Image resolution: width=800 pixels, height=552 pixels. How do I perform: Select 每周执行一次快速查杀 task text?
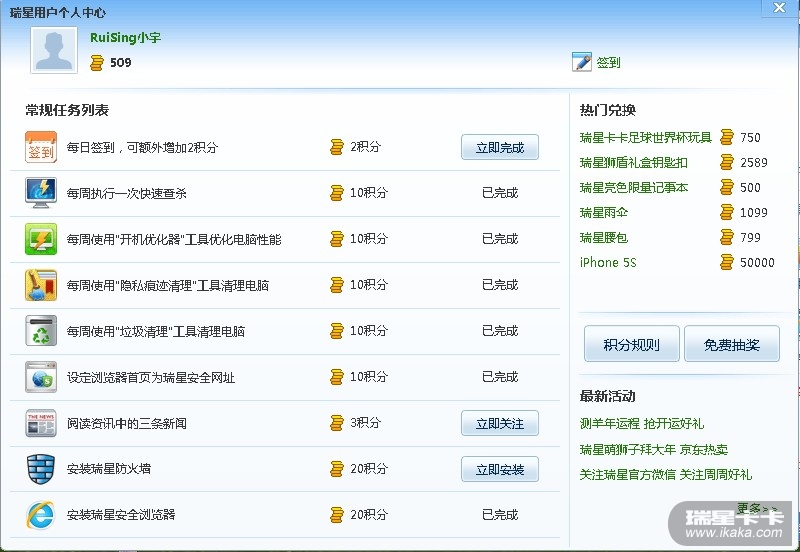point(127,193)
